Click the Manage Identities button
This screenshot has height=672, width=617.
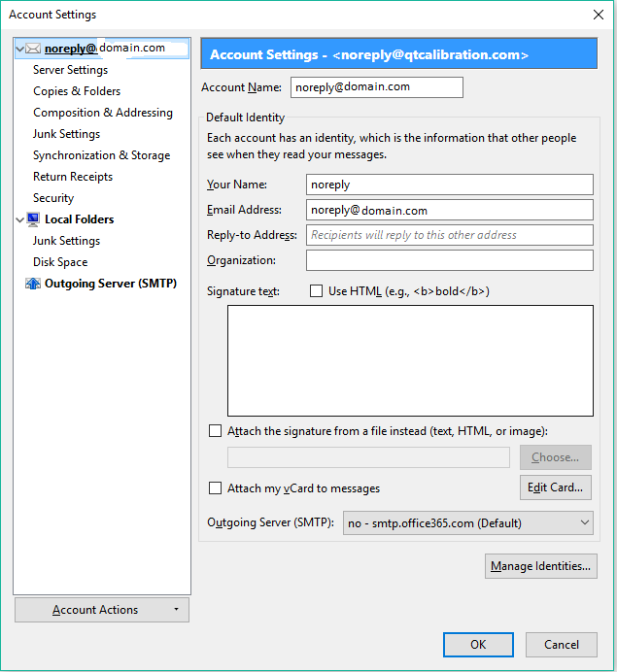point(540,566)
